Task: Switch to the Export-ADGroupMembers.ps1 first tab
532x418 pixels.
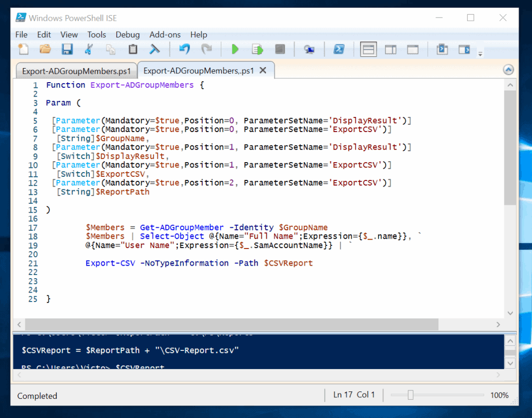Action: 76,70
